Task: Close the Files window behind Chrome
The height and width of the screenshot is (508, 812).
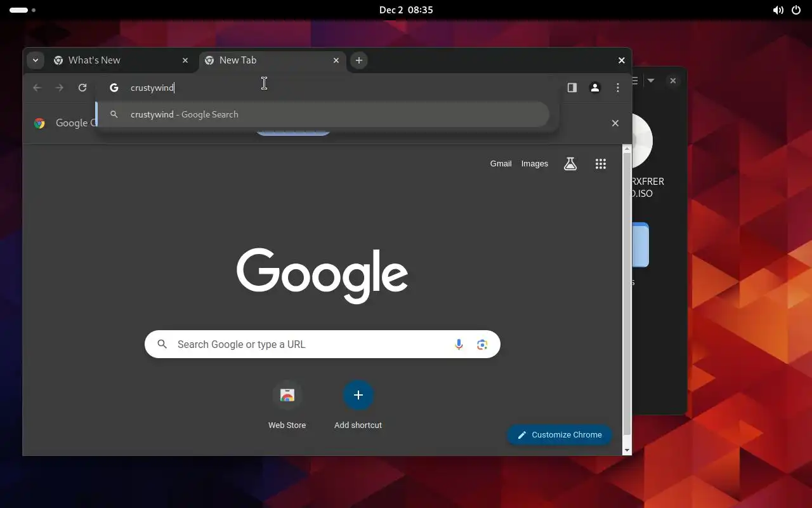Action: (673, 81)
